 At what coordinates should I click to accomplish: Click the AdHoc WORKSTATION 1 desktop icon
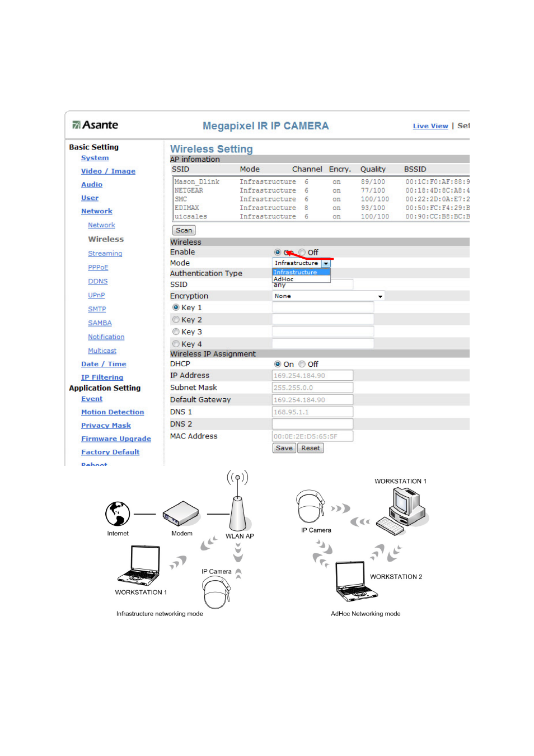pos(402,511)
